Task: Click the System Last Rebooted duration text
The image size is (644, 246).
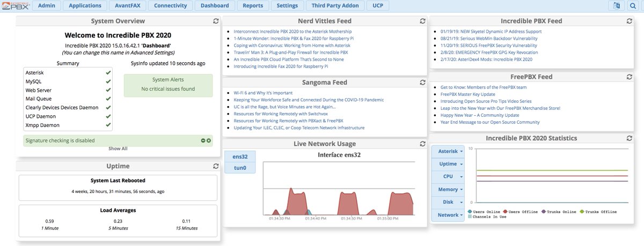Action: click(x=118, y=191)
